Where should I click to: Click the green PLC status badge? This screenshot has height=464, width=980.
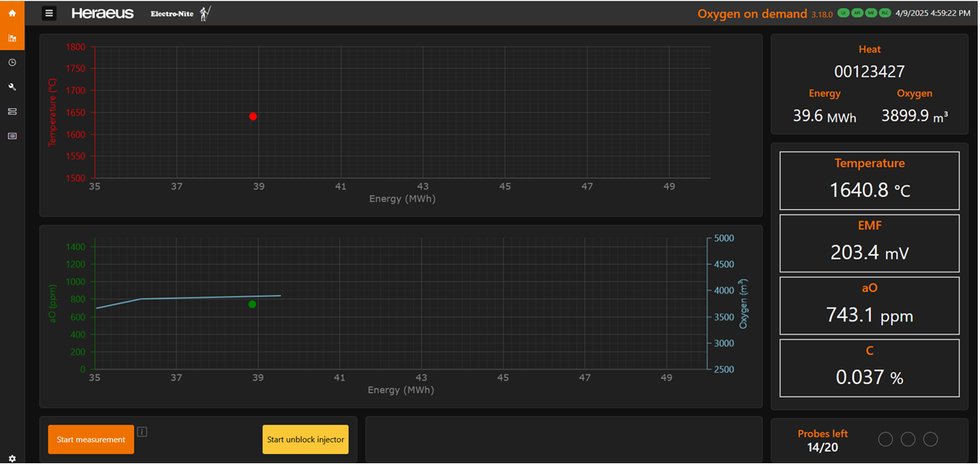pyautogui.click(x=885, y=13)
